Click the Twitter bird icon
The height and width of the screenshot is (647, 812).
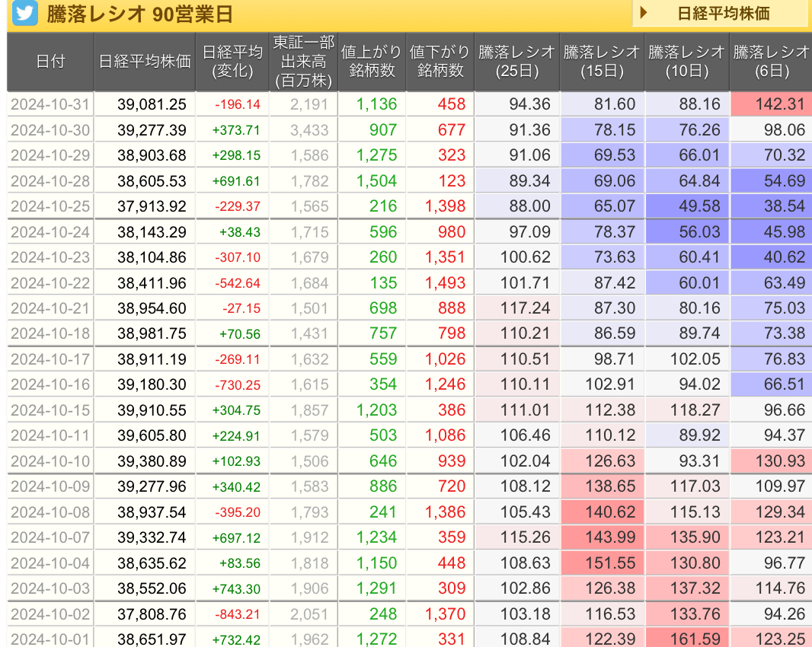point(25,13)
